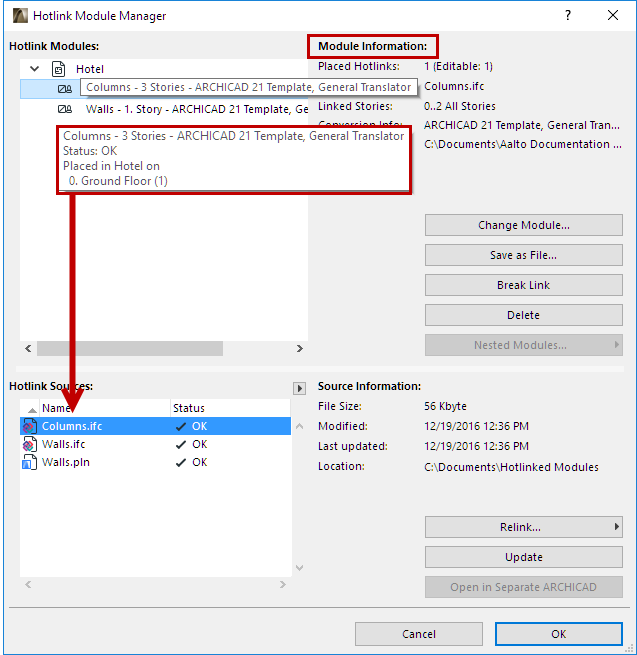
Task: Click the disabled Open in Separate ARCHICAD button
Action: pyautogui.click(x=523, y=587)
